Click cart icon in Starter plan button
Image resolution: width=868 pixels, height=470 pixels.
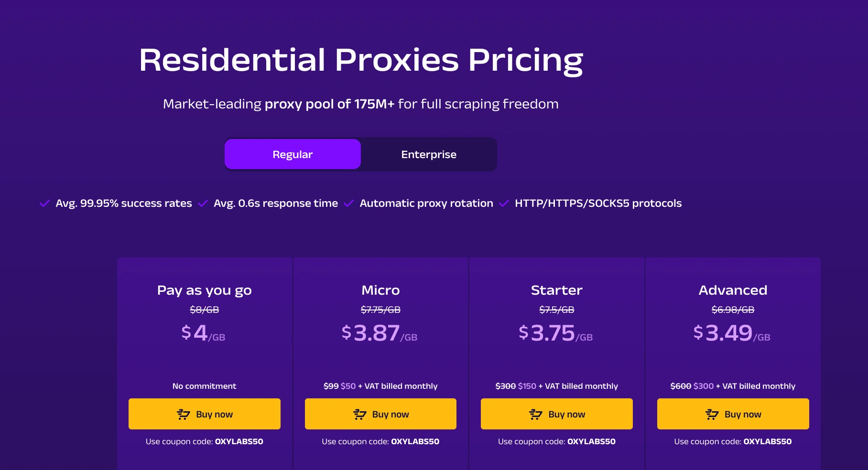(536, 414)
